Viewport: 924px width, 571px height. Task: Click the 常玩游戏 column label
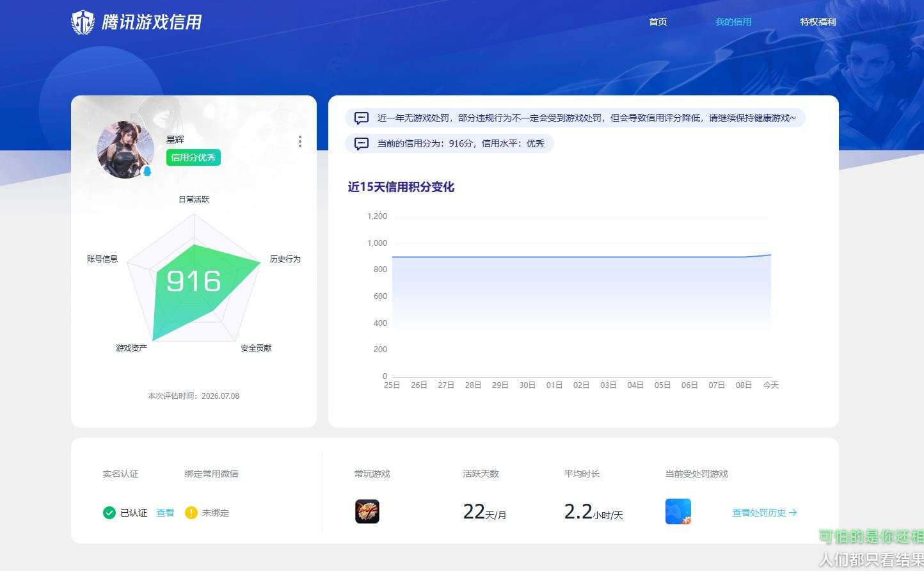(x=372, y=474)
